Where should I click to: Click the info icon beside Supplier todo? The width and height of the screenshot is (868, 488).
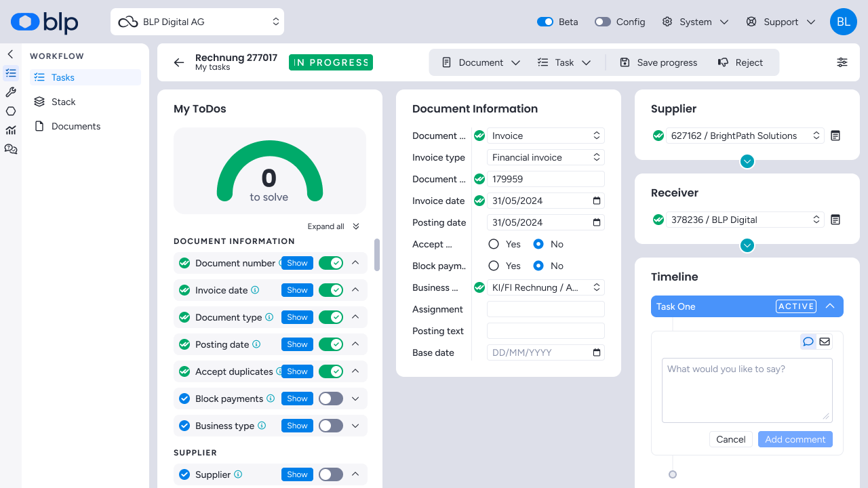[x=238, y=474]
